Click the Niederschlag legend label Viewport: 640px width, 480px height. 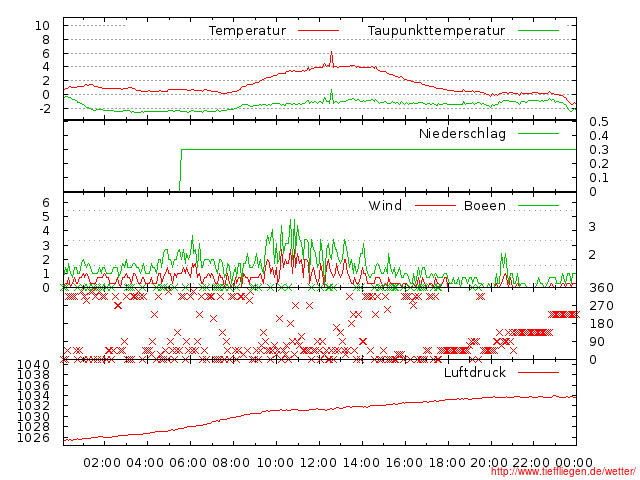point(462,133)
